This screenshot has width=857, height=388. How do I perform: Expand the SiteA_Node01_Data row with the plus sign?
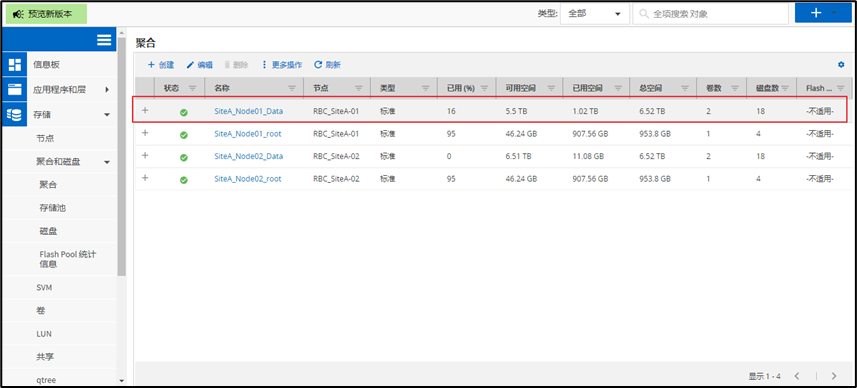pyautogui.click(x=145, y=110)
